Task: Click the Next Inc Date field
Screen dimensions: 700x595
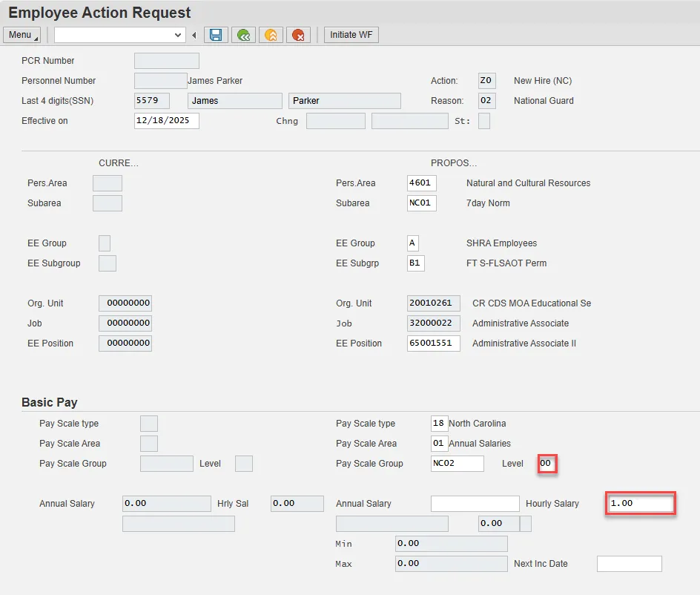Action: coord(629,564)
